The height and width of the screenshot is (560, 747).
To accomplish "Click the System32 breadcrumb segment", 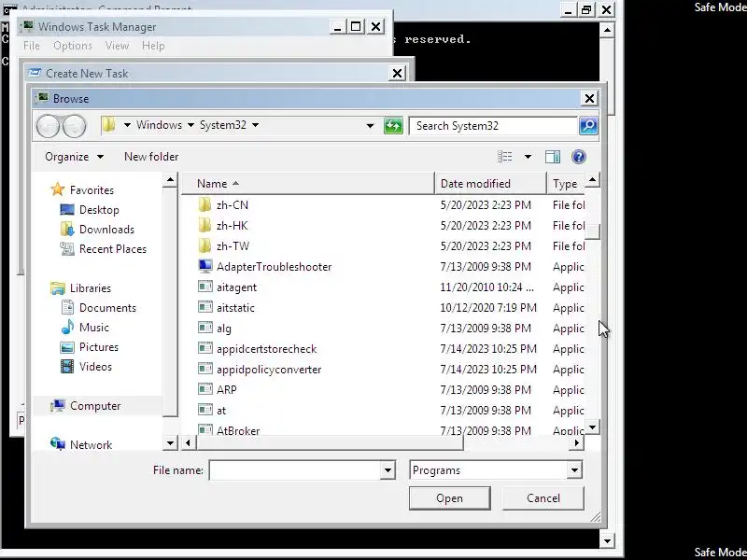I will tap(223, 125).
